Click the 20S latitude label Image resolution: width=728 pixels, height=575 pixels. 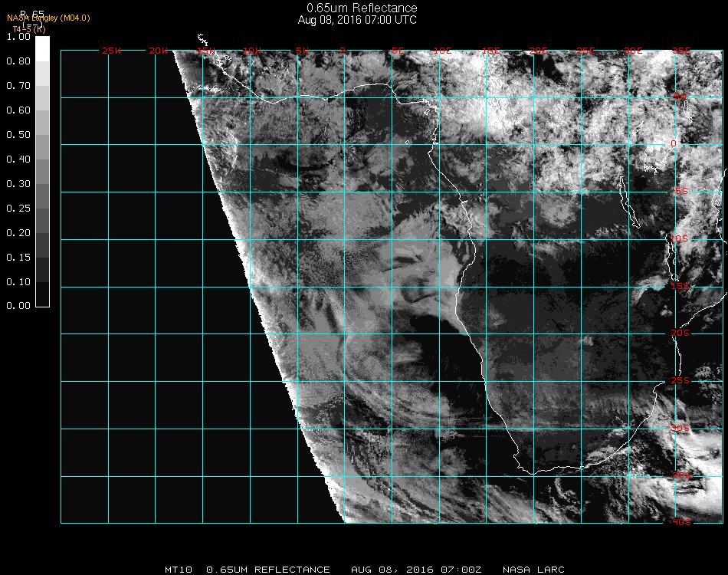[x=680, y=333]
